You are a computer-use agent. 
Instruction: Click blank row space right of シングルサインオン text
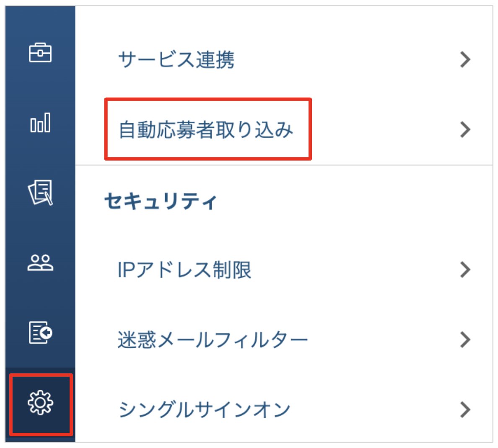375,409
